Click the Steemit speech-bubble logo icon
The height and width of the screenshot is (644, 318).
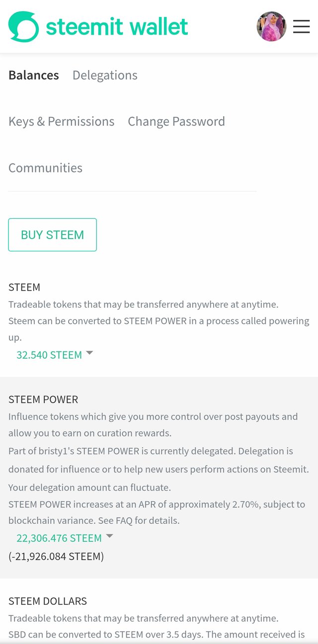pos(23,26)
